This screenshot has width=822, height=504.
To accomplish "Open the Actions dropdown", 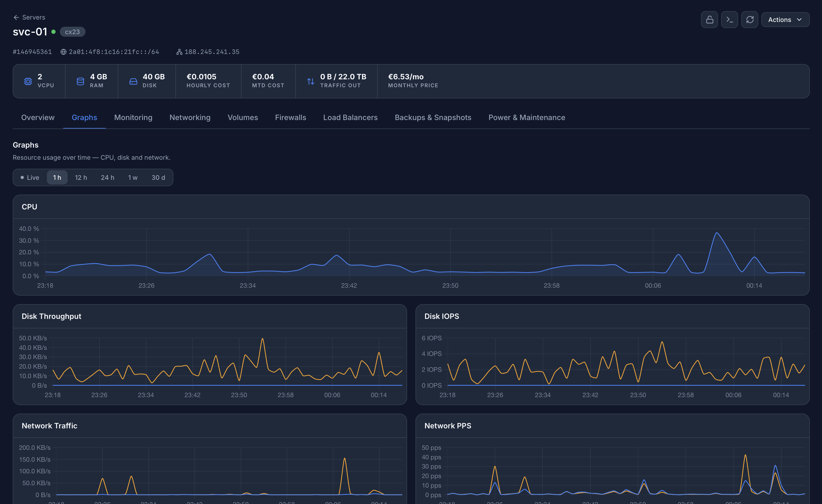I will tap(785, 20).
